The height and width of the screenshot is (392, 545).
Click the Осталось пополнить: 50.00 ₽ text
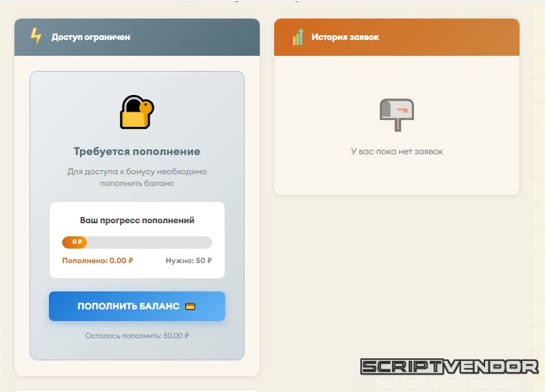[x=137, y=336]
